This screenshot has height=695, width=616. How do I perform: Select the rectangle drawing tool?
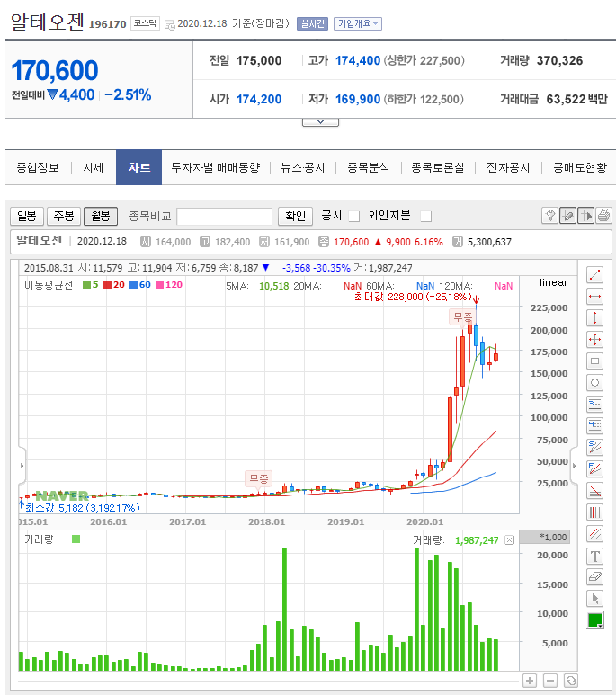point(594,361)
